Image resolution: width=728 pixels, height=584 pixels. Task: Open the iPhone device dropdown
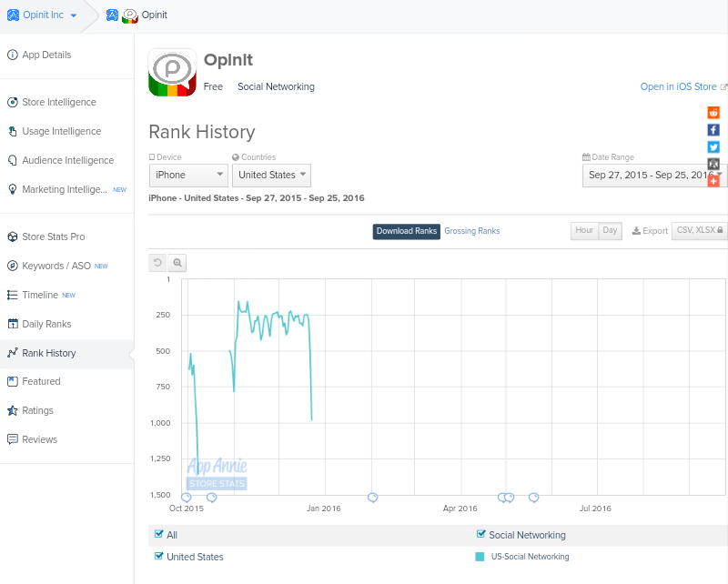pos(188,175)
